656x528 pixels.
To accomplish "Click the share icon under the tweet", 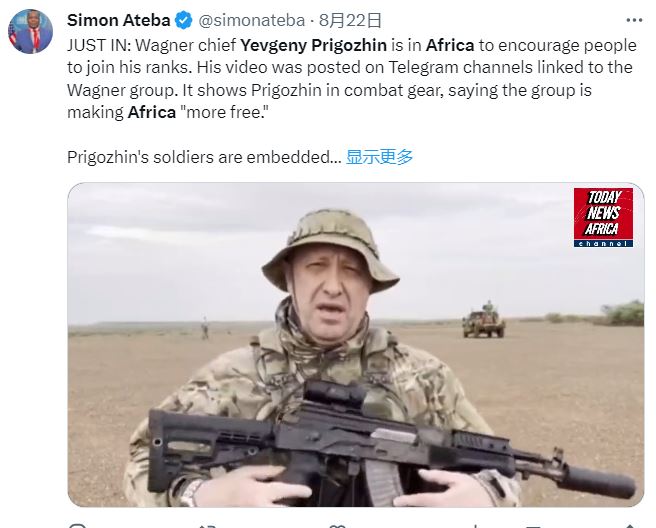I will point(630,525).
